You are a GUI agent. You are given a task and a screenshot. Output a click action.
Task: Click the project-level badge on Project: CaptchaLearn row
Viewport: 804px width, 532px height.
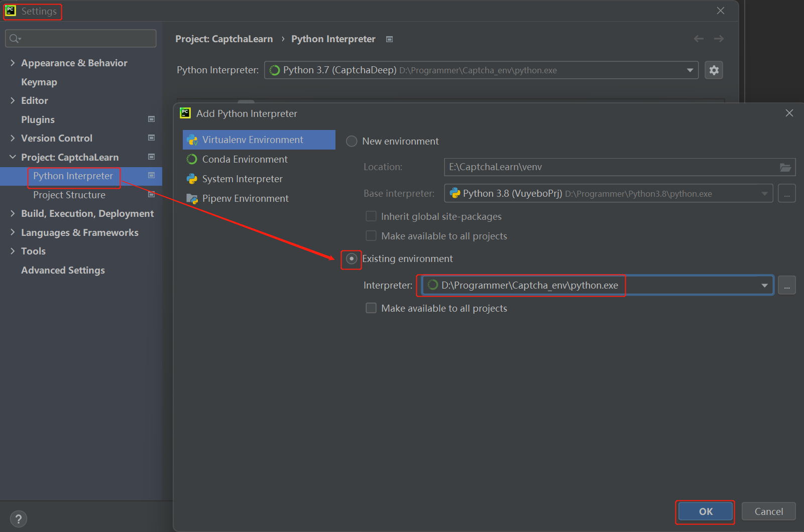[151, 157]
